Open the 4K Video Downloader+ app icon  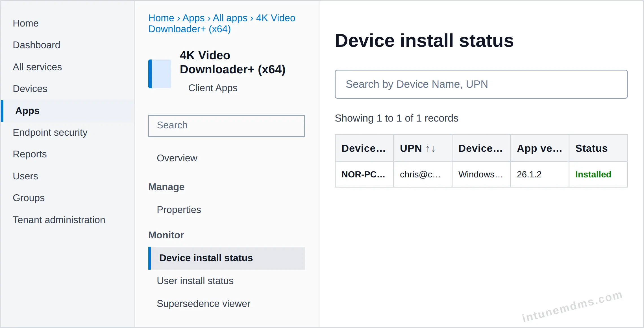click(x=160, y=74)
